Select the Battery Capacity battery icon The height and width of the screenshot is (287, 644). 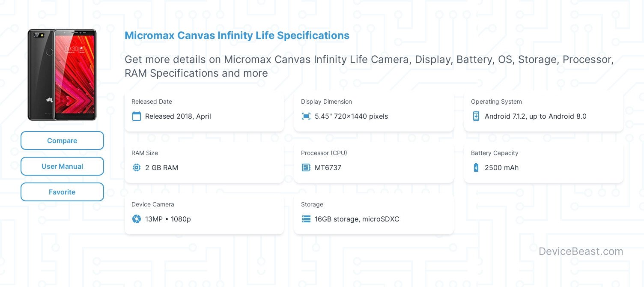[476, 167]
